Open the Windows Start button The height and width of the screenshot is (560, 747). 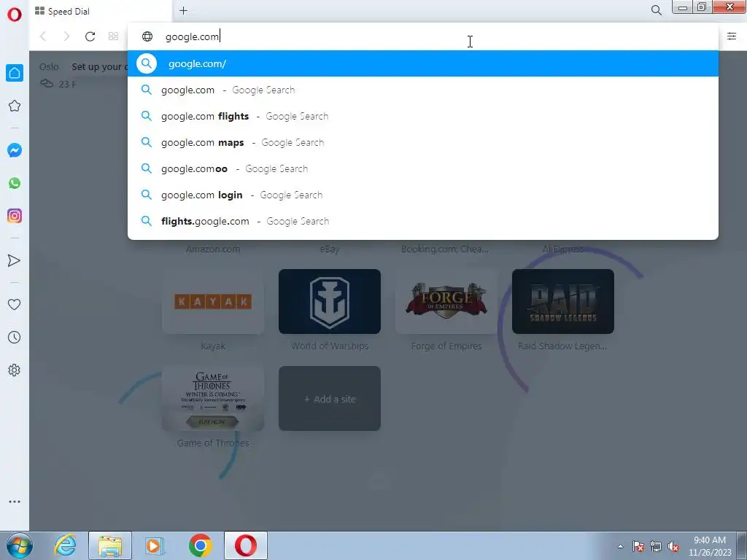tap(19, 545)
